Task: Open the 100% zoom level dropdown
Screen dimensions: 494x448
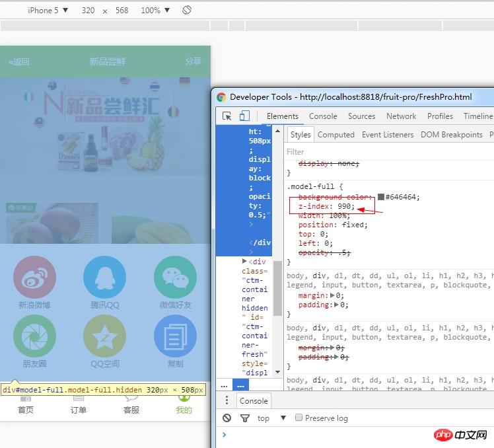Action: 155,11
